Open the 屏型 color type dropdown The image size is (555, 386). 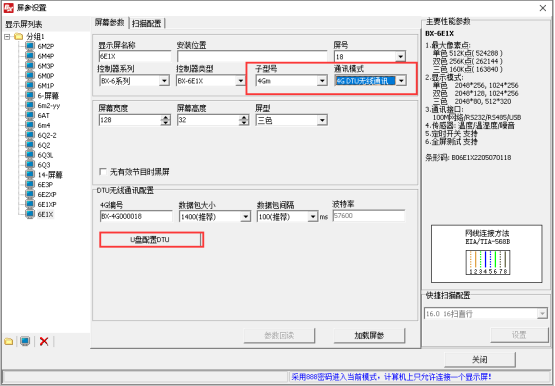pos(322,121)
